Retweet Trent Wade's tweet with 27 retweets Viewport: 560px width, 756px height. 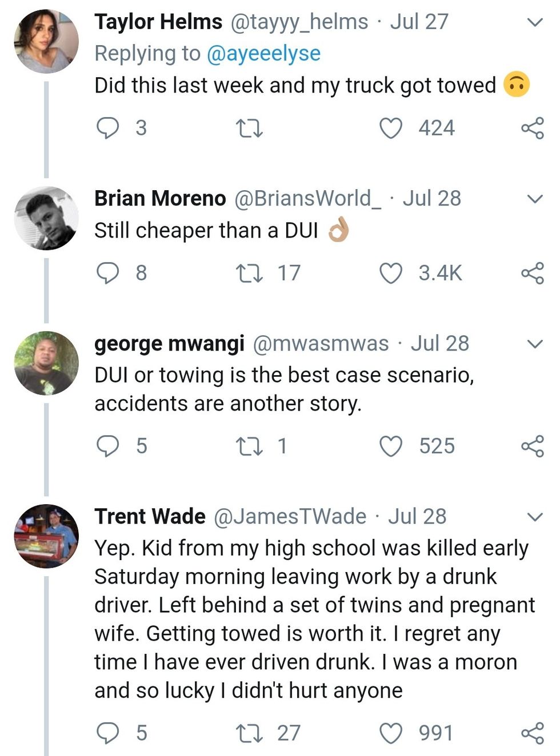pyautogui.click(x=250, y=733)
